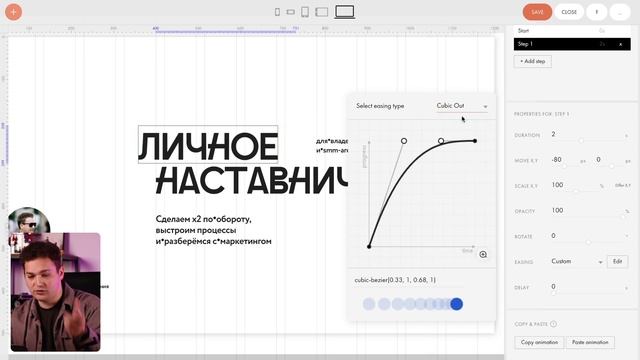Add a new animation step
Image resolution: width=640 pixels, height=360 pixels.
coord(532,61)
